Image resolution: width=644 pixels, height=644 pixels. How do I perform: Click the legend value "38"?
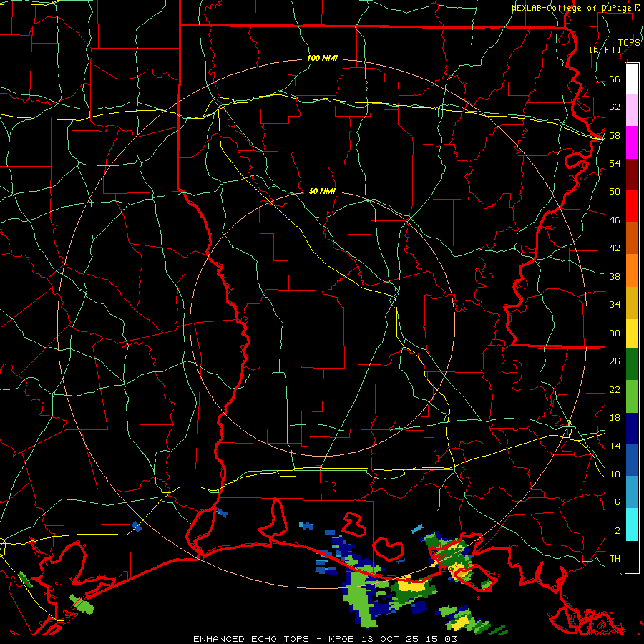pos(615,276)
